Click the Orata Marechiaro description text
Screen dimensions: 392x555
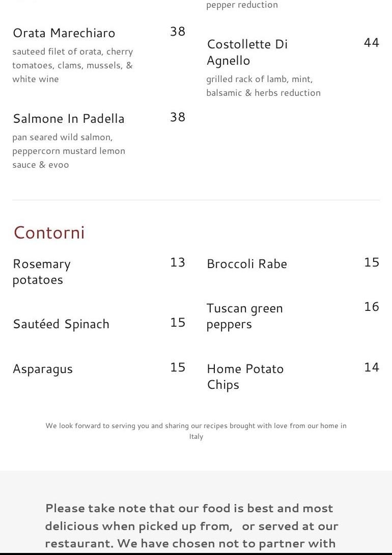coord(72,65)
